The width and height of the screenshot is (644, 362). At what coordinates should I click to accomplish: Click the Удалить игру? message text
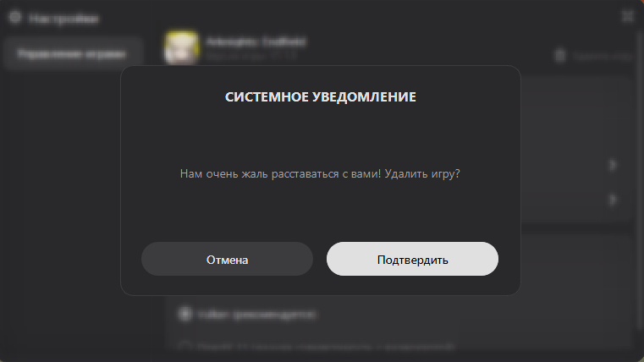click(x=422, y=173)
